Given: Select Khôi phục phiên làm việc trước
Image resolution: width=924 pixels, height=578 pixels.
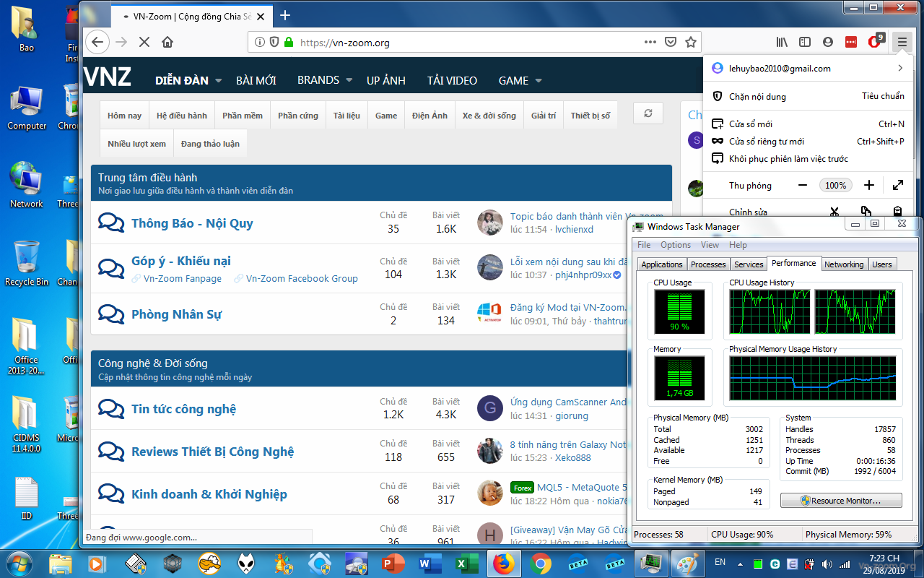Looking at the screenshot, I should tap(808, 159).
